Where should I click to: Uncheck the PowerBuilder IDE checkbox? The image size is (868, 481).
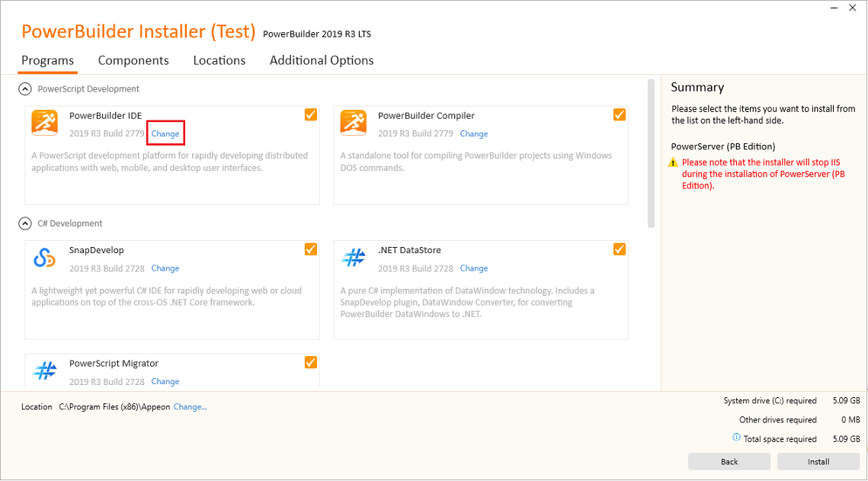pos(311,115)
